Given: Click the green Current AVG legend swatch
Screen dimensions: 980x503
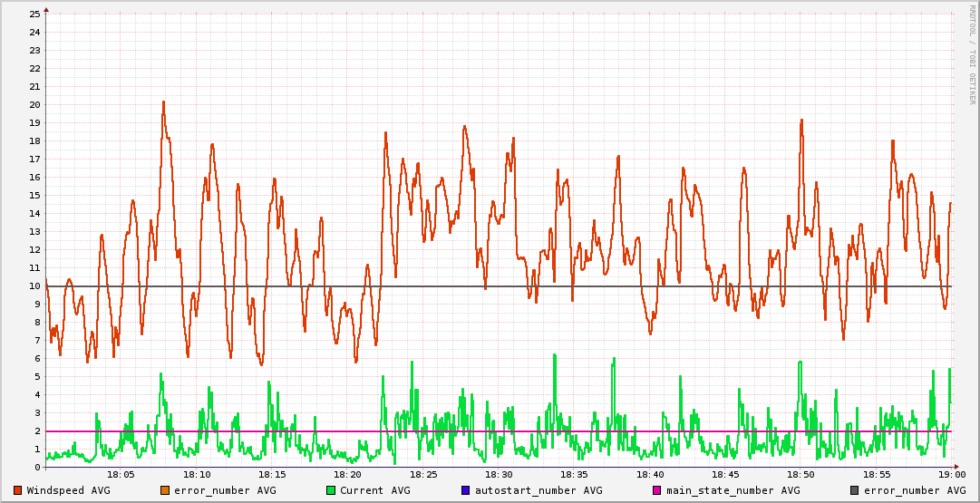Looking at the screenshot, I should [331, 490].
